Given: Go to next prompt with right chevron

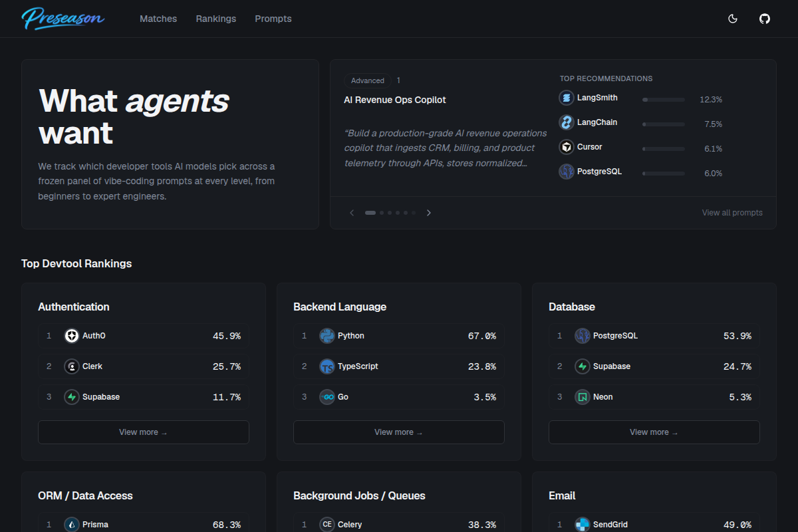Looking at the screenshot, I should (429, 213).
